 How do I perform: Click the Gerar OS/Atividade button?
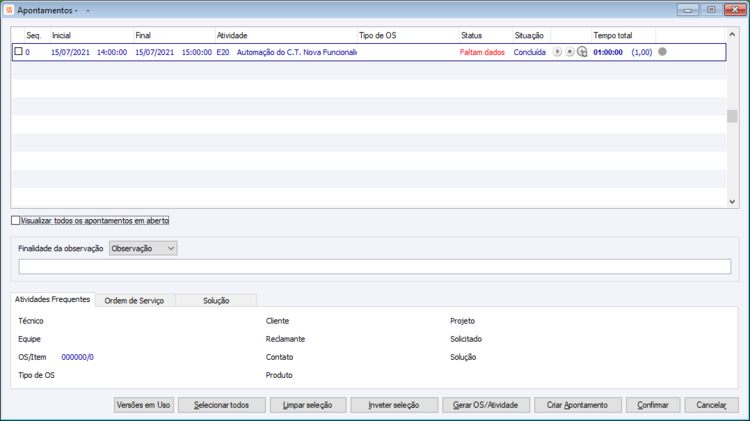pos(485,405)
